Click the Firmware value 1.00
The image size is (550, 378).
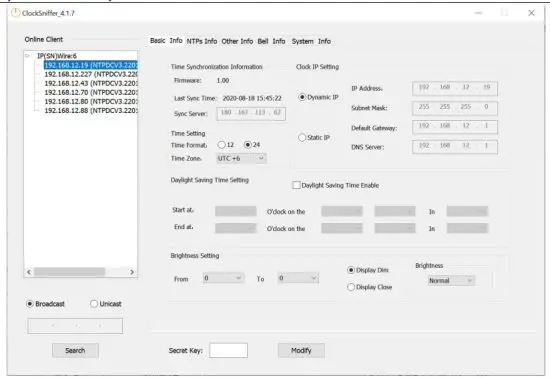pyautogui.click(x=223, y=80)
